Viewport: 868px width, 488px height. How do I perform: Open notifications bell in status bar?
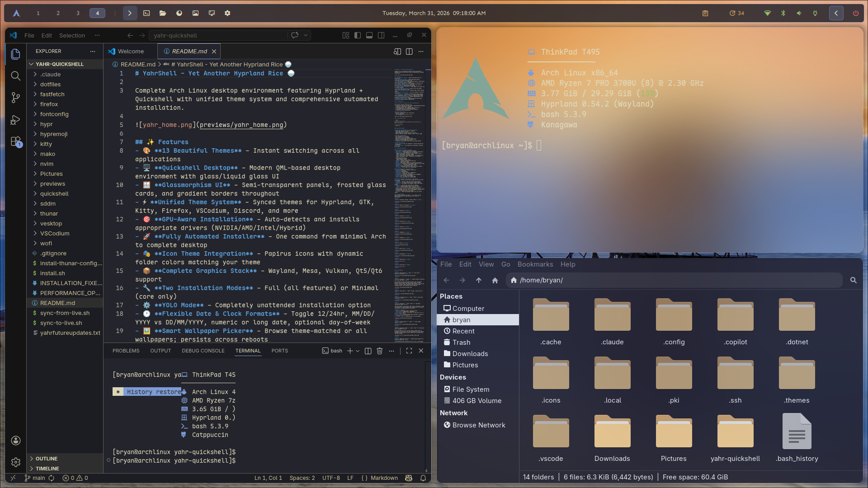(x=423, y=478)
